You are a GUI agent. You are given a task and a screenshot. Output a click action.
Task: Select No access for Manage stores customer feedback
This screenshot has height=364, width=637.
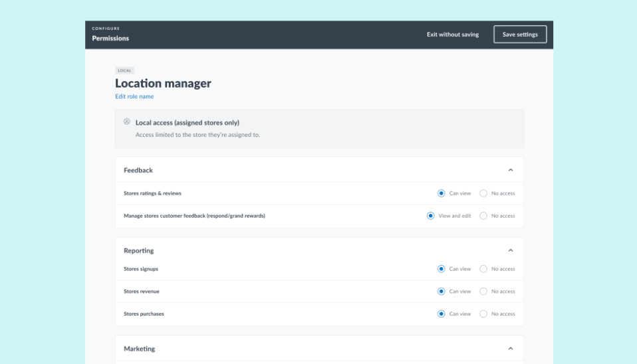(483, 216)
